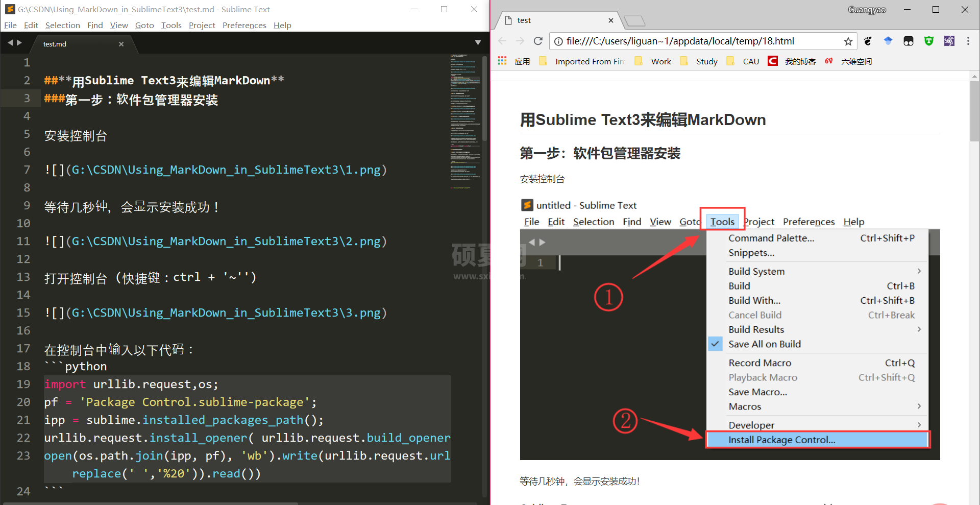Viewport: 980px width, 505px height.
Task: Open the Preferences menu in Sublime Text
Action: 244,25
